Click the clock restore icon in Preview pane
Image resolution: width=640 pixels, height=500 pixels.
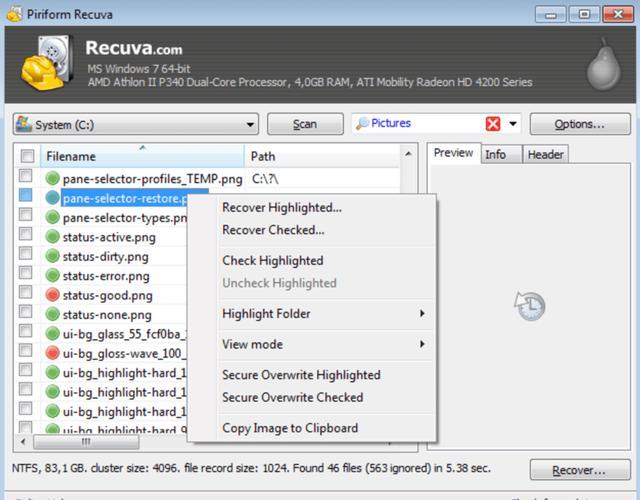tap(529, 306)
